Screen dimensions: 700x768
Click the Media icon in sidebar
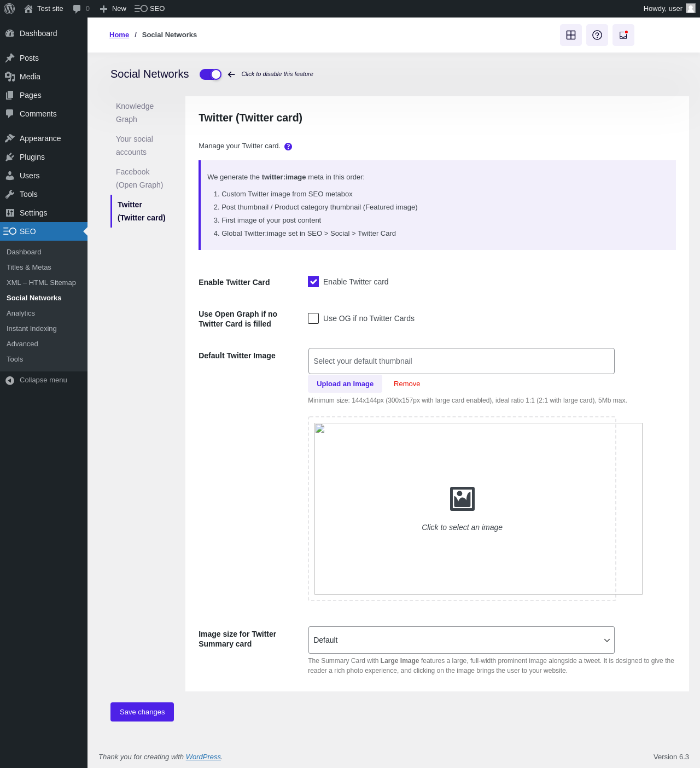point(10,77)
